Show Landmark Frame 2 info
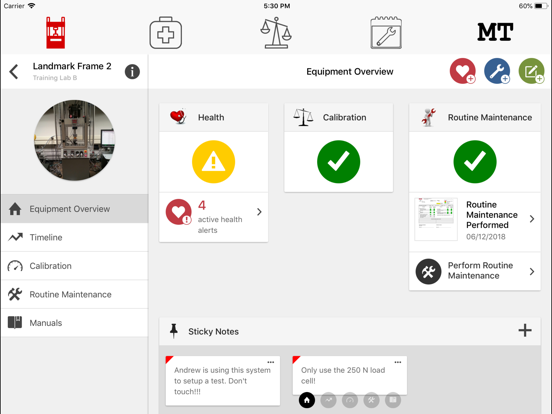 (132, 72)
